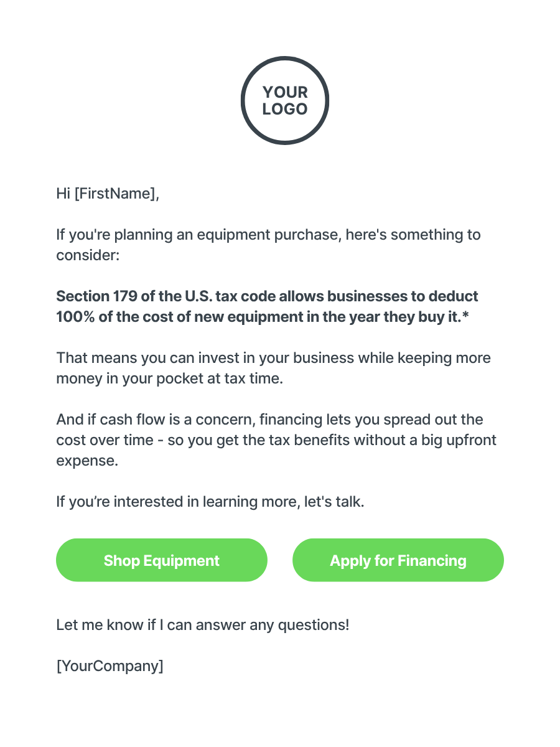Select the word "expense." ending the cash flow paragraph
The width and height of the screenshot is (560, 747).
coord(86,461)
